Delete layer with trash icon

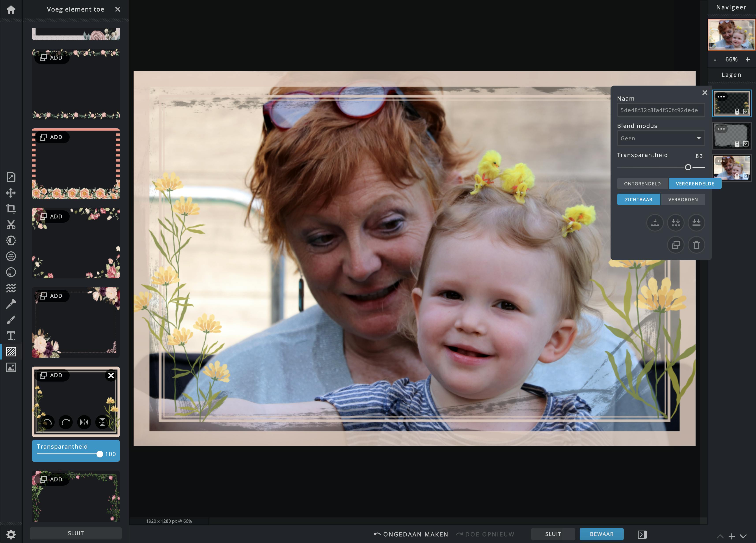[x=696, y=245]
